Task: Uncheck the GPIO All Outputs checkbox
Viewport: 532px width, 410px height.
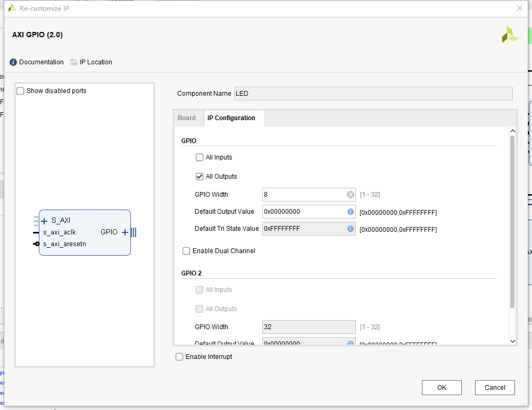Action: (x=199, y=177)
